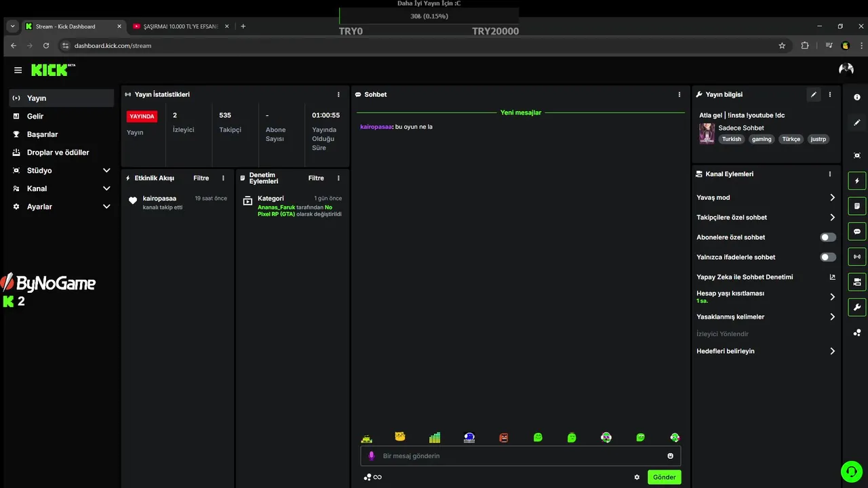The height and width of the screenshot is (488, 868).
Task: Click Ananas_Faruk moderator name
Action: (276, 207)
